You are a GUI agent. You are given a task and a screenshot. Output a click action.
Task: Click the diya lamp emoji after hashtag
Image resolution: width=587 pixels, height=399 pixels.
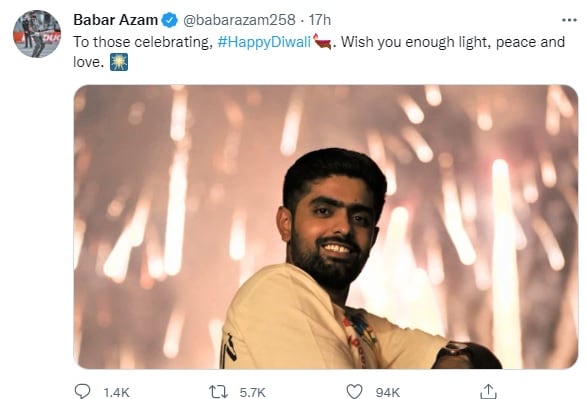coord(322,42)
